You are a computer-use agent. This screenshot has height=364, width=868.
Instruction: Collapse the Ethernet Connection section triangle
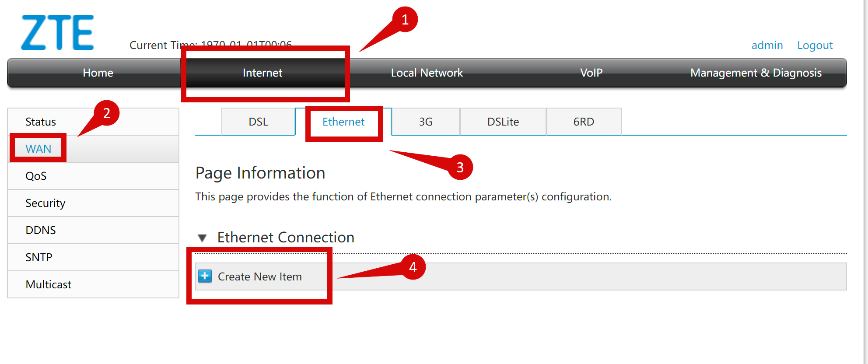pos(202,238)
